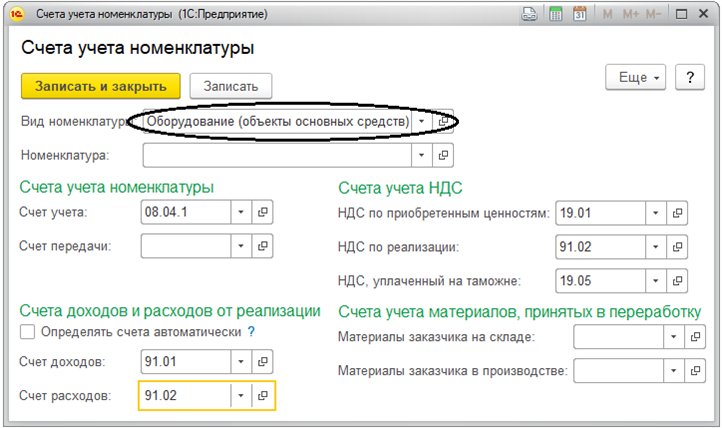Expand Материалы заказчика в производстве dropdown
722x428 pixels.
click(x=674, y=370)
